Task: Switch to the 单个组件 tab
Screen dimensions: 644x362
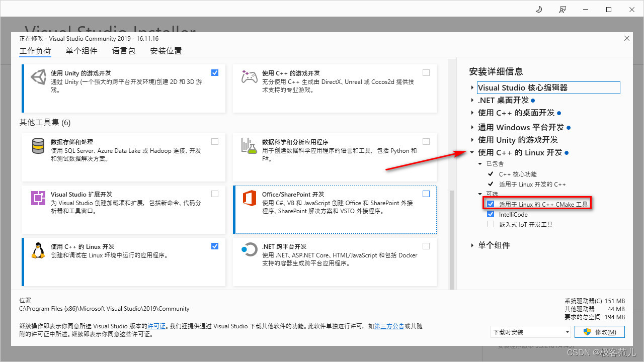Action: coord(82,51)
